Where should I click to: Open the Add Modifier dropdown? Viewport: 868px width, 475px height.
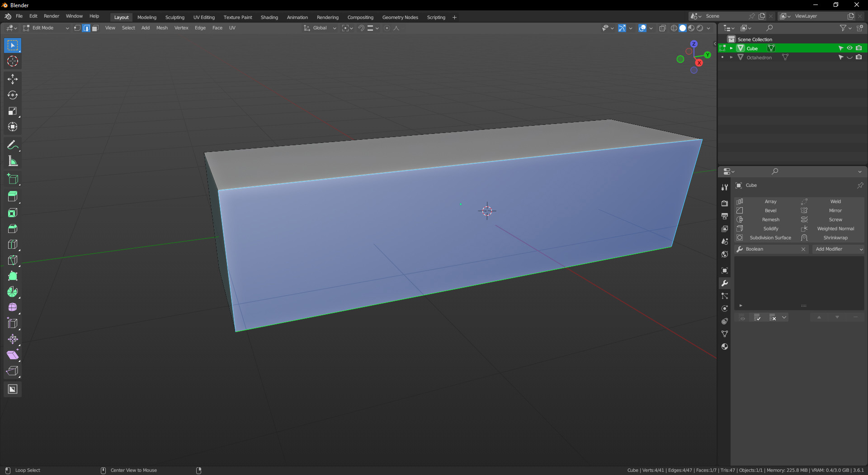[x=839, y=249]
